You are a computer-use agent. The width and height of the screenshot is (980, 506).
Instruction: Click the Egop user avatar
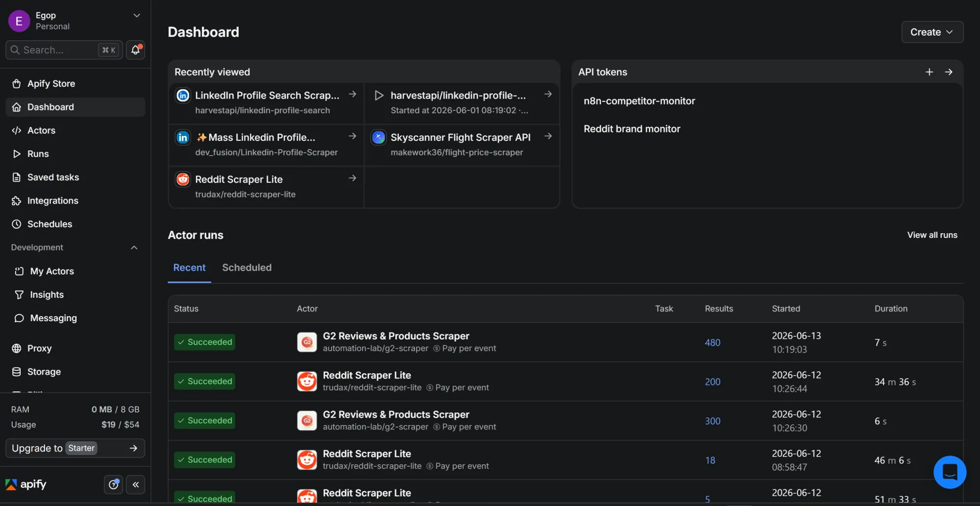pyautogui.click(x=19, y=21)
